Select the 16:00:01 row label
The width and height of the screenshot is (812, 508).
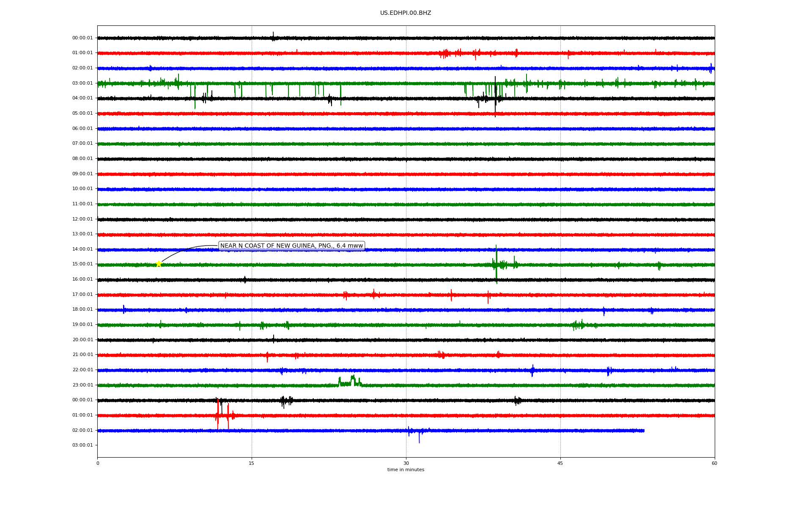click(x=82, y=279)
